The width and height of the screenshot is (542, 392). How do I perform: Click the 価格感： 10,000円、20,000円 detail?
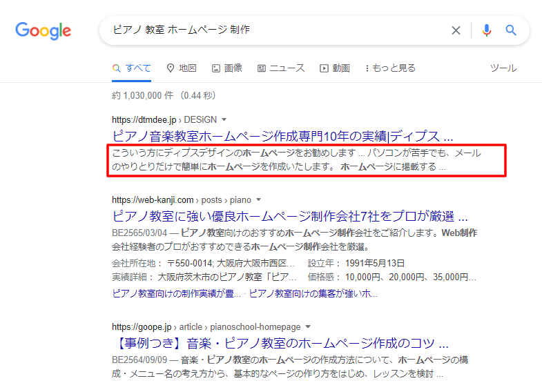(392, 277)
